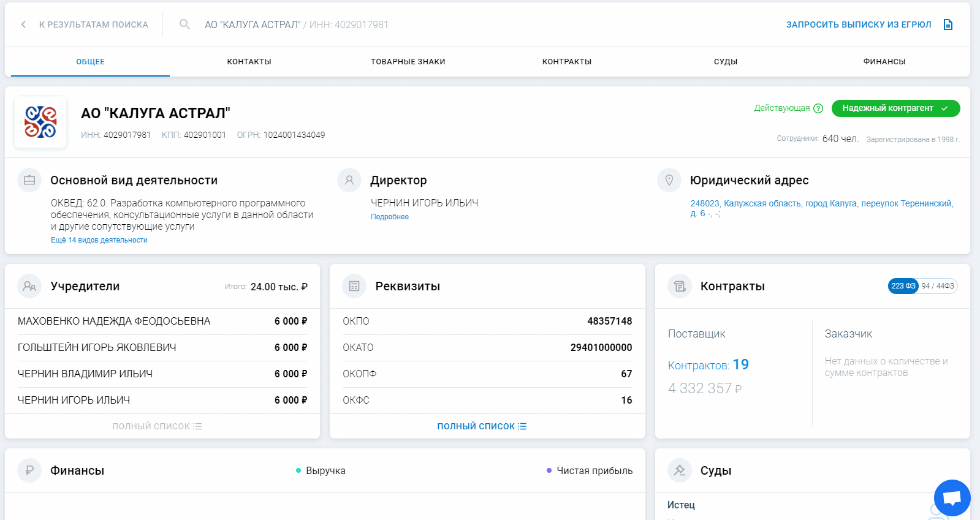Return via К результатам поиска

tap(94, 24)
